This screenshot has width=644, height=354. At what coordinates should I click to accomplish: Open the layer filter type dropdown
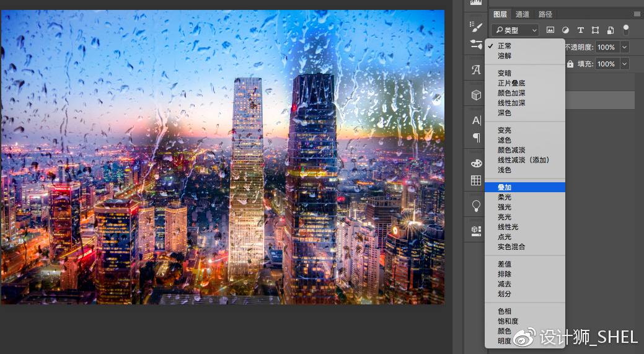pos(515,30)
